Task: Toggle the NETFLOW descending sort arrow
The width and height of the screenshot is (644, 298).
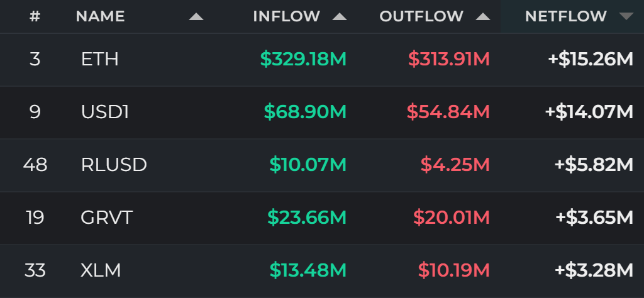Action: (626, 16)
